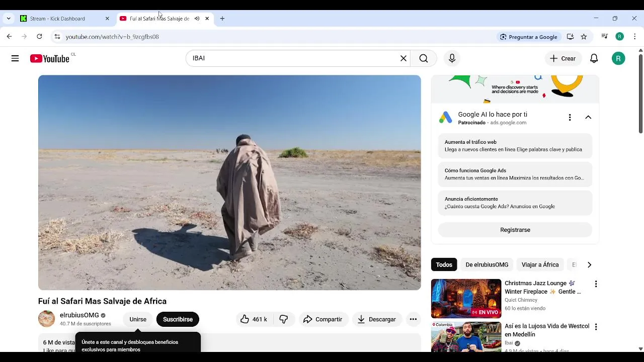Select the Viajar a África filter chip
The image size is (644, 362).
coord(540,264)
